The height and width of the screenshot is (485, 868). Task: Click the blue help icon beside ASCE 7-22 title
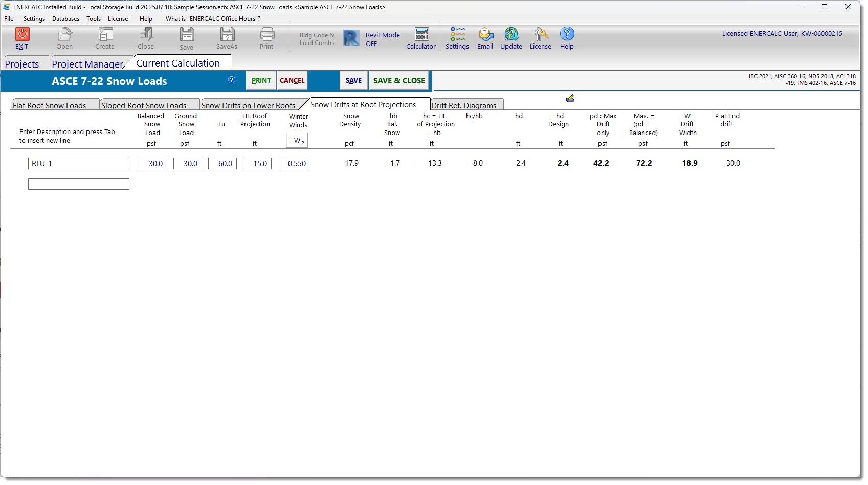pos(232,80)
